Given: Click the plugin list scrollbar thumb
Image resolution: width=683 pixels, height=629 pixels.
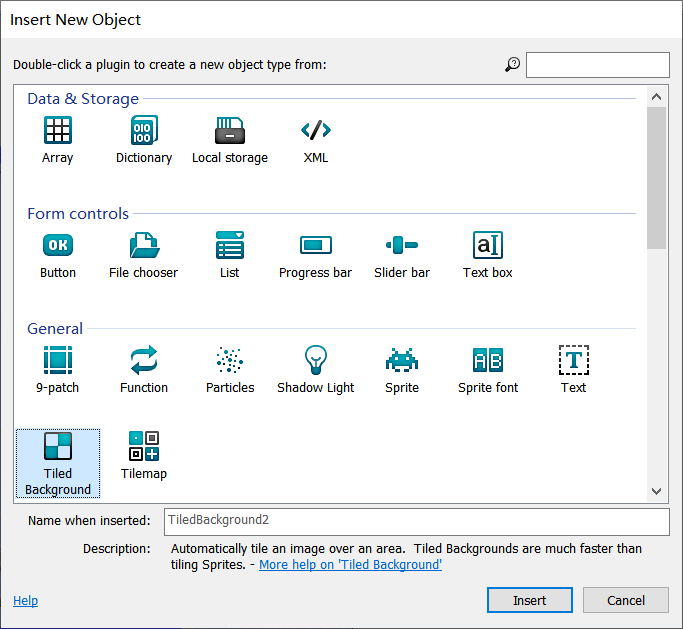Looking at the screenshot, I should [656, 178].
